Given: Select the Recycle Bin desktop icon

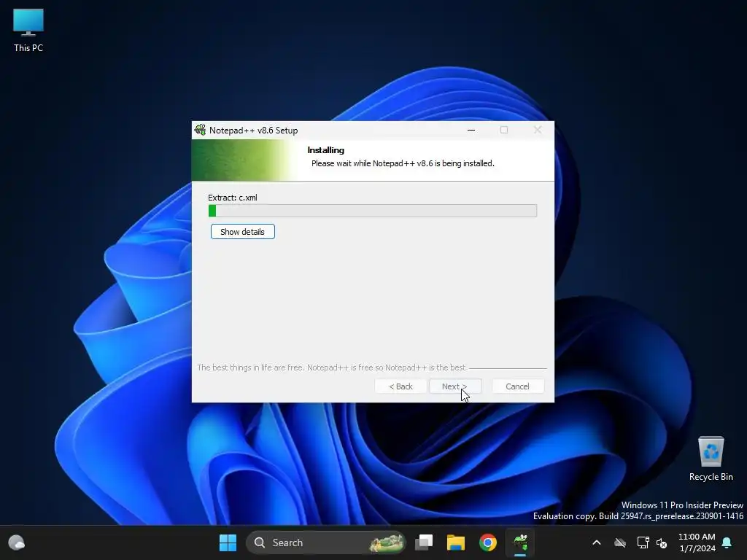Looking at the screenshot, I should coord(711,459).
